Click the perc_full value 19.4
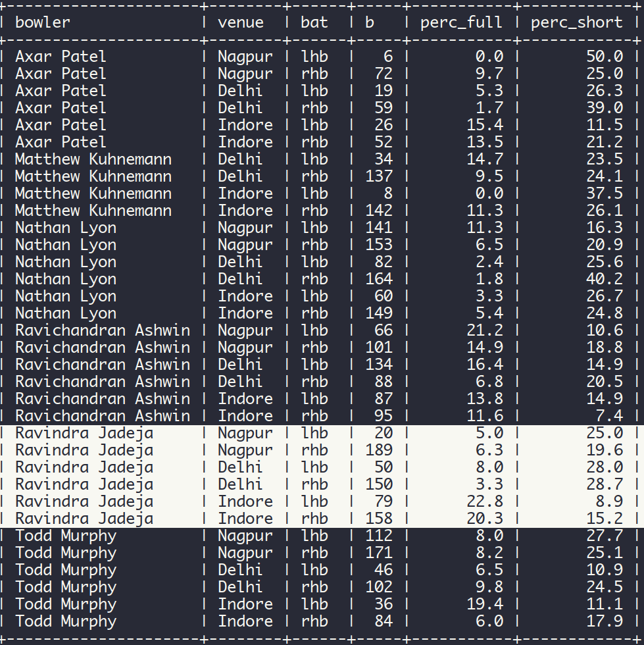This screenshot has height=645, width=644. point(485,604)
